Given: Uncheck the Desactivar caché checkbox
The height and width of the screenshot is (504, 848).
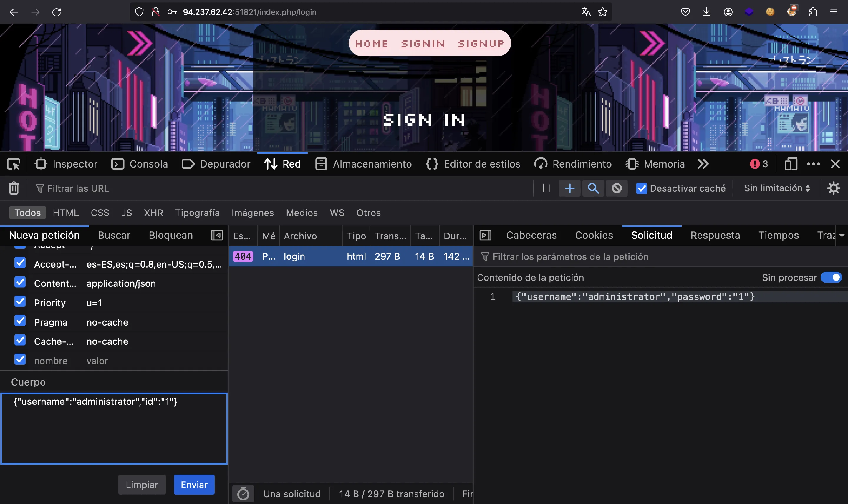Looking at the screenshot, I should pyautogui.click(x=641, y=188).
